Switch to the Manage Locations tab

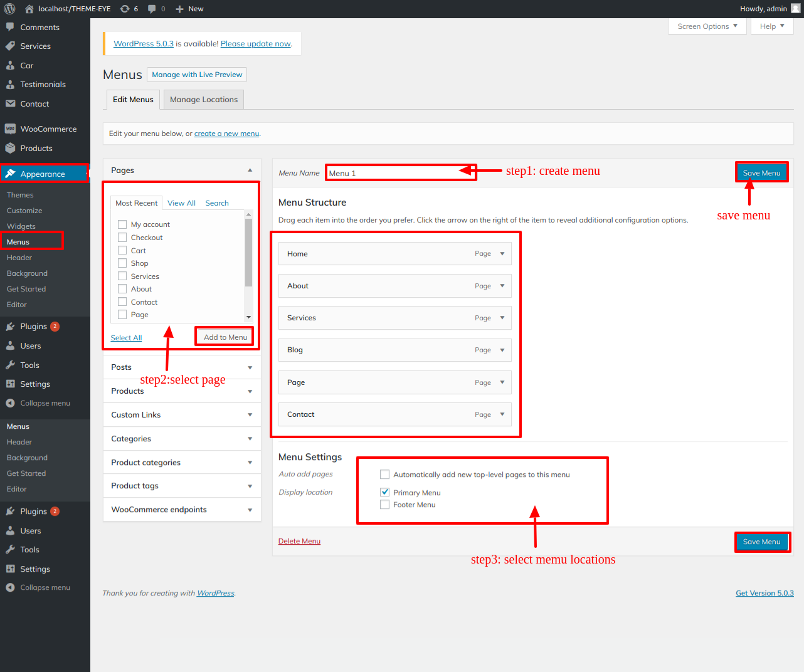tap(203, 99)
